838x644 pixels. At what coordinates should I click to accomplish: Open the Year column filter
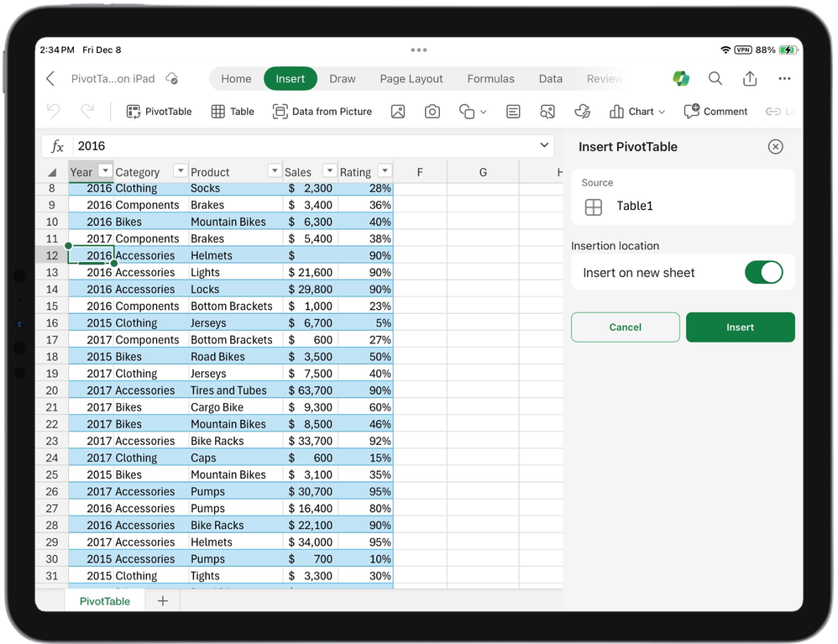click(x=105, y=171)
